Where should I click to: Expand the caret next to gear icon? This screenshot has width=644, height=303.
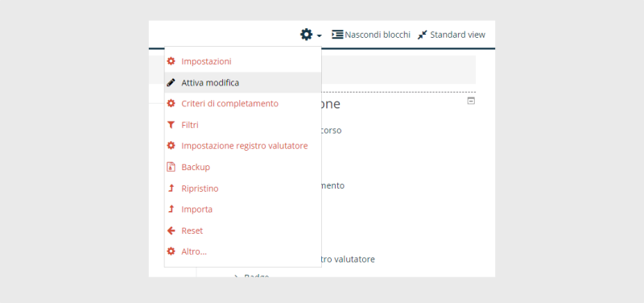(319, 36)
